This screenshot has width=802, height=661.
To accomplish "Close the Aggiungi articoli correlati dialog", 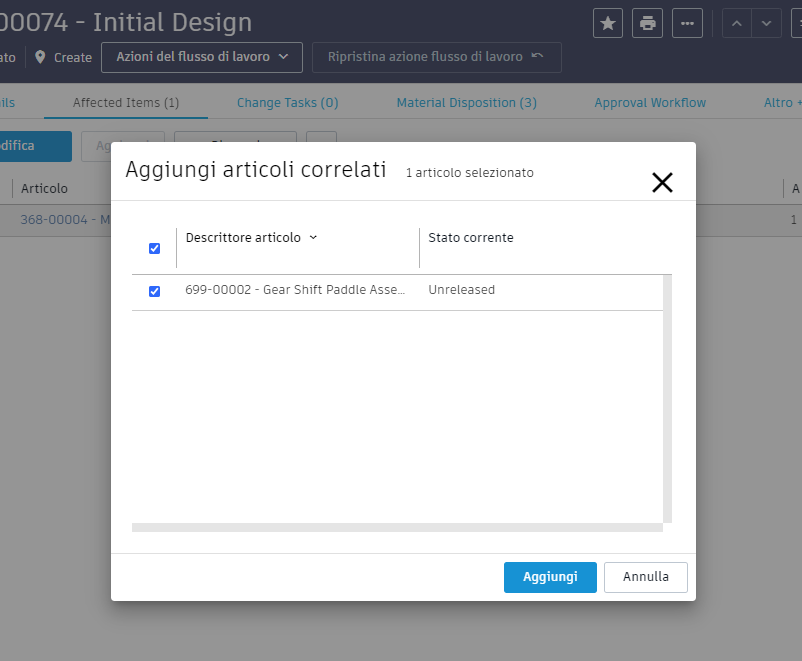I will tap(661, 182).
